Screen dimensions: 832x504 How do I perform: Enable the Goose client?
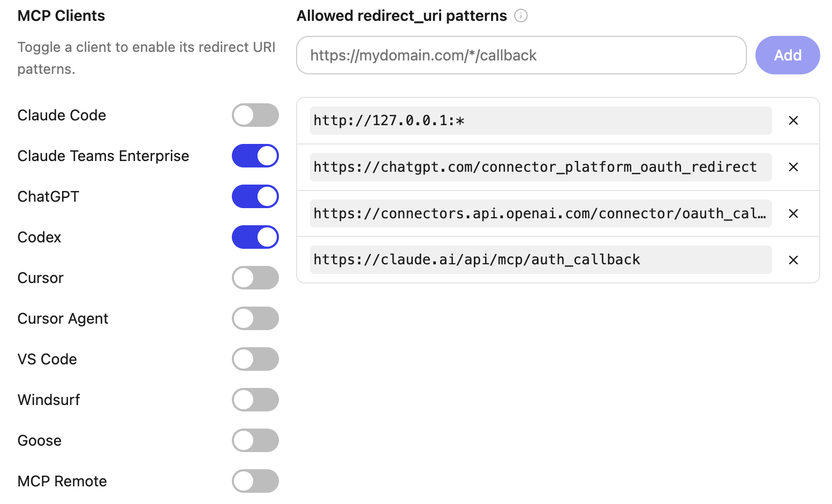(x=255, y=440)
